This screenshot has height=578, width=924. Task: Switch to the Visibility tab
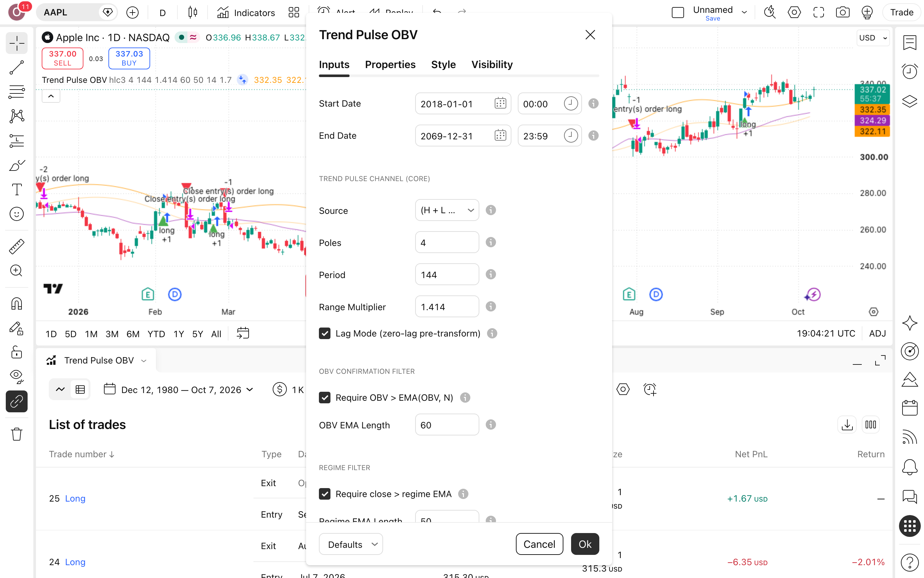coord(492,65)
